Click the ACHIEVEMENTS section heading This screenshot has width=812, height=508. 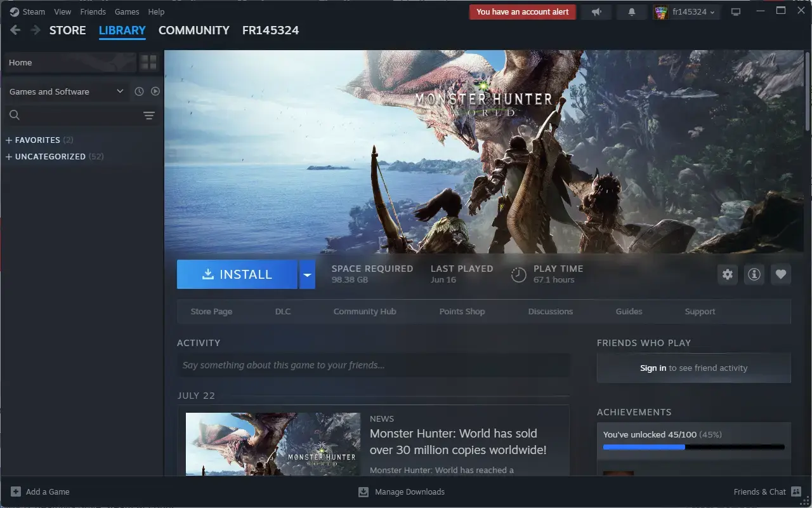(x=634, y=412)
